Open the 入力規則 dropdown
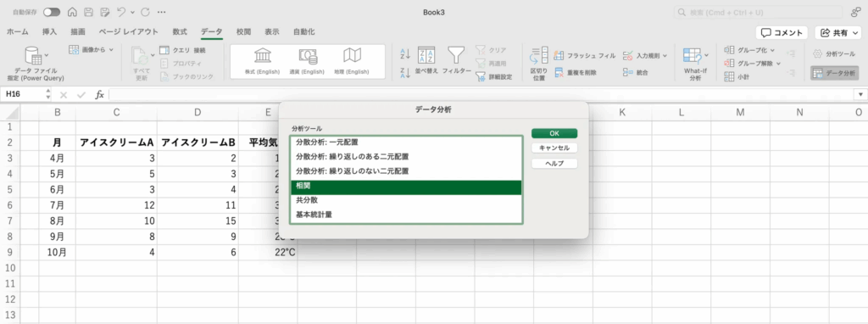 645,56
